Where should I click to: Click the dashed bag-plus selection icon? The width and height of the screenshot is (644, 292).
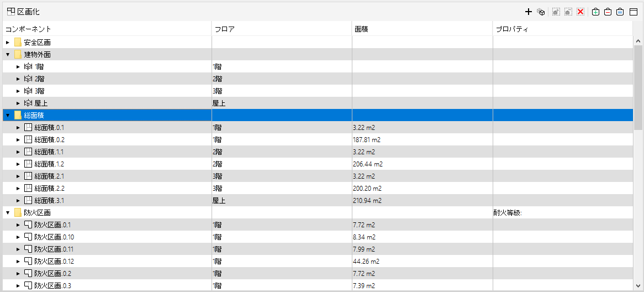coord(556,12)
